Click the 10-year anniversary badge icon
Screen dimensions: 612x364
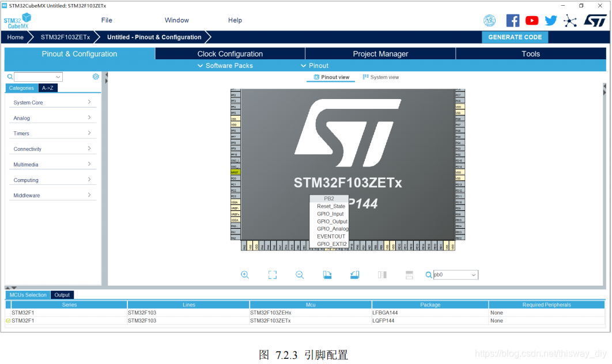pyautogui.click(x=489, y=20)
